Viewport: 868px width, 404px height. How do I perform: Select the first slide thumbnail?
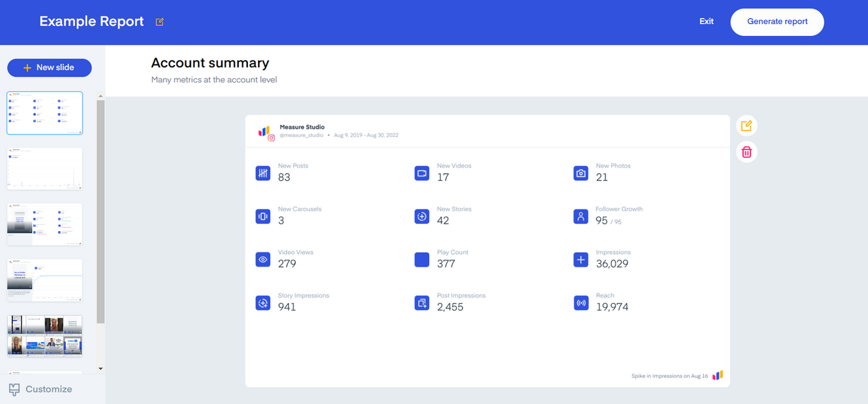click(x=45, y=113)
